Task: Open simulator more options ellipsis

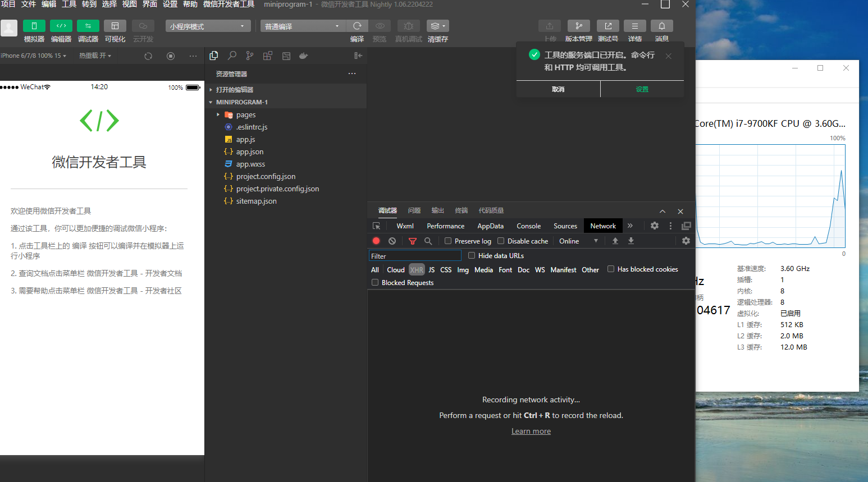Action: pyautogui.click(x=193, y=56)
